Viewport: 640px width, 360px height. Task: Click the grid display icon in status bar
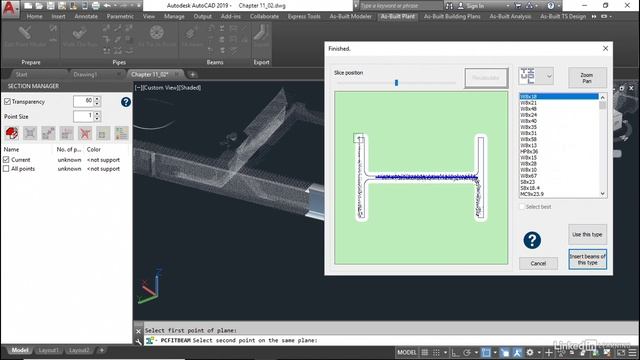pyautogui.click(x=424, y=352)
